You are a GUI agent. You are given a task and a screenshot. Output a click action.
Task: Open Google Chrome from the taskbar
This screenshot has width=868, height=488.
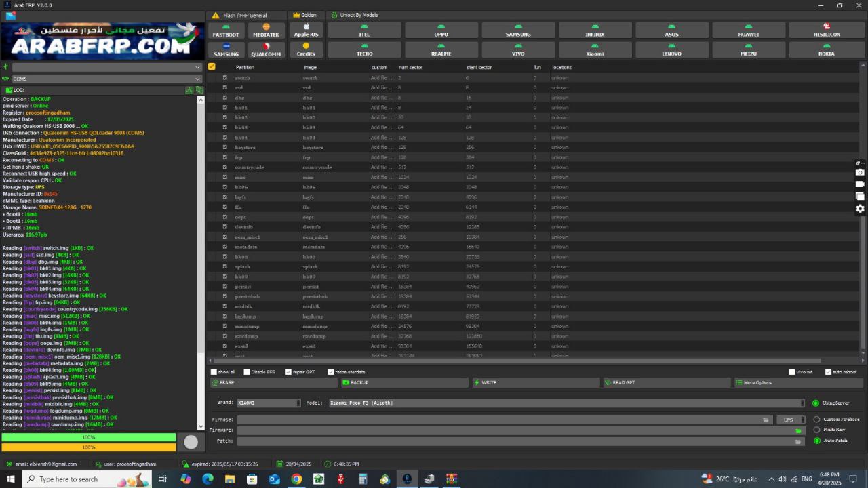pyautogui.click(x=296, y=479)
